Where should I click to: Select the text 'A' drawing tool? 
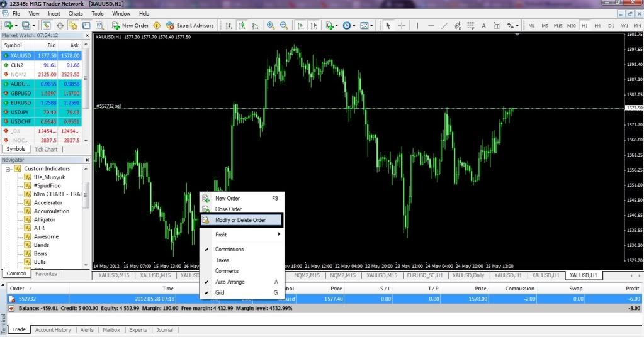(484, 25)
